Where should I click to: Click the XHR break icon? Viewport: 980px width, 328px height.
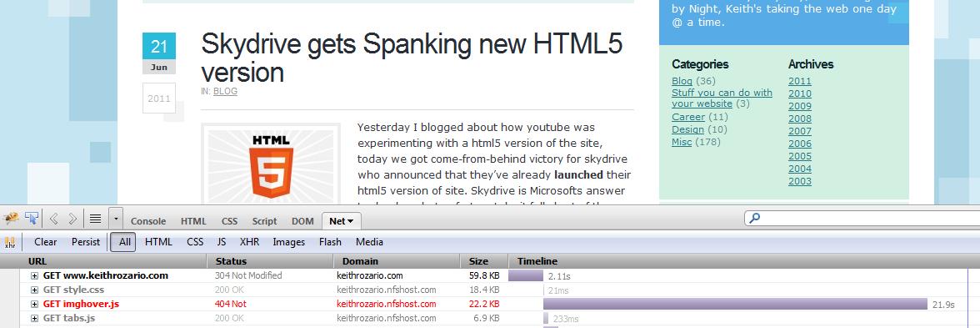pos(9,242)
